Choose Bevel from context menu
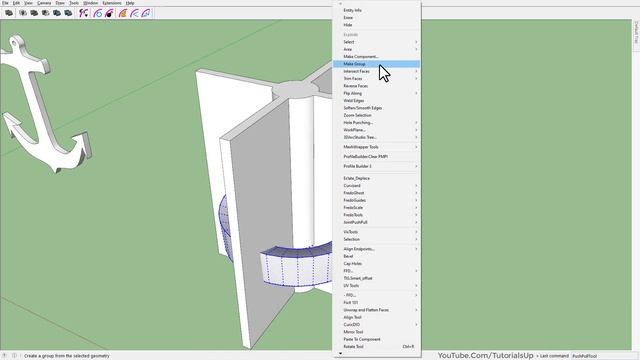640x360 pixels. click(376, 256)
